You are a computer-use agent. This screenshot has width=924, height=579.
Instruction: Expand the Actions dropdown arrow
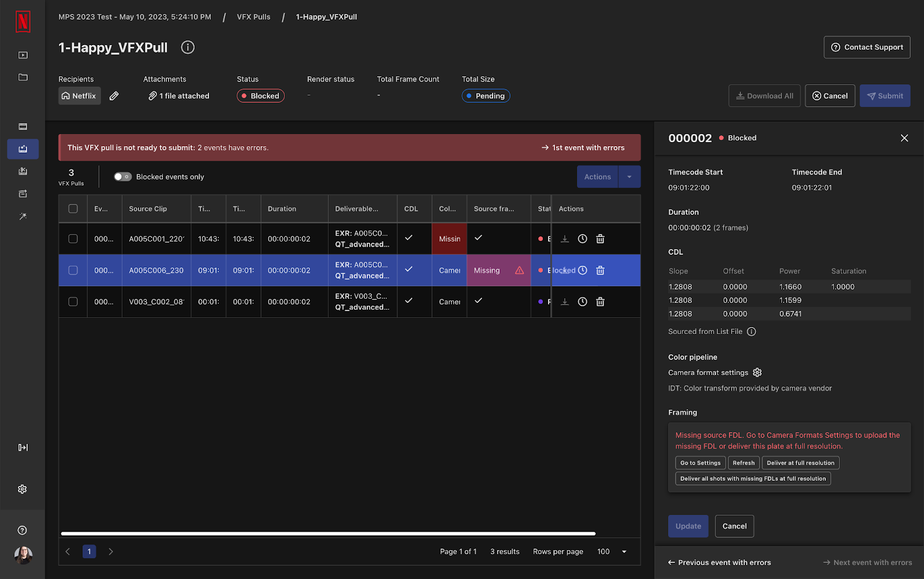pos(629,177)
